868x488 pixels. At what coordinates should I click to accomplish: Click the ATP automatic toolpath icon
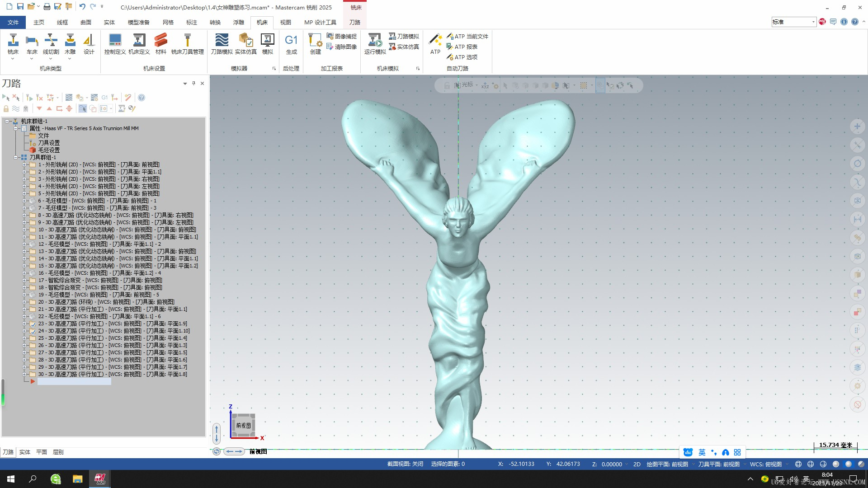pyautogui.click(x=435, y=41)
